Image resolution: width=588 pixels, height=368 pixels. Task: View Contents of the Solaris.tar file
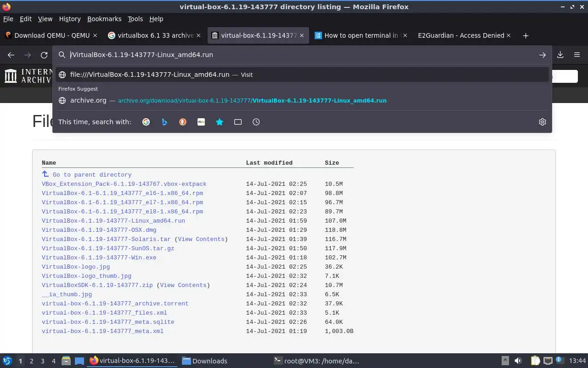click(201, 239)
